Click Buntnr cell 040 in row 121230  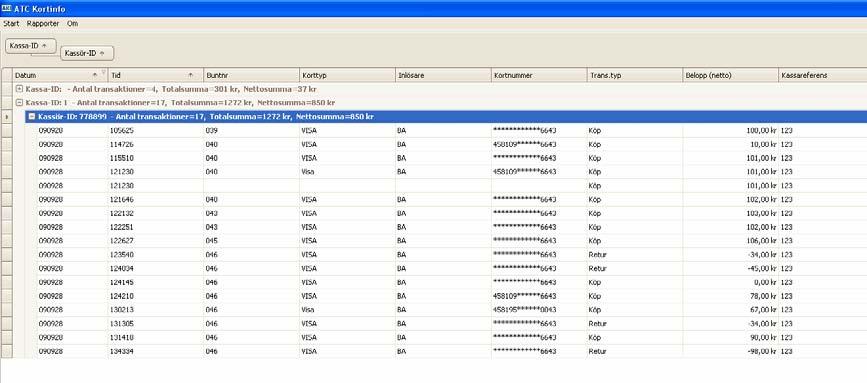click(x=252, y=172)
